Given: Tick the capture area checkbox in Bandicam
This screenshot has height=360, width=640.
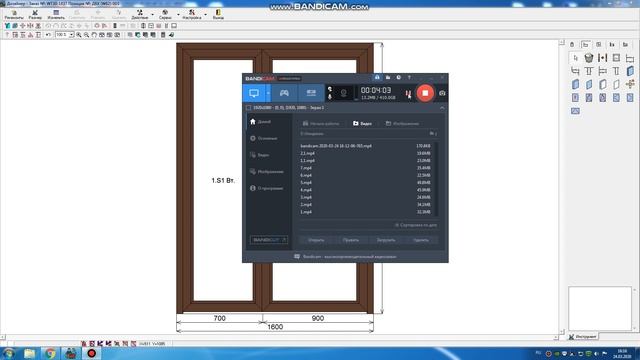Looking at the screenshot, I should point(248,108).
